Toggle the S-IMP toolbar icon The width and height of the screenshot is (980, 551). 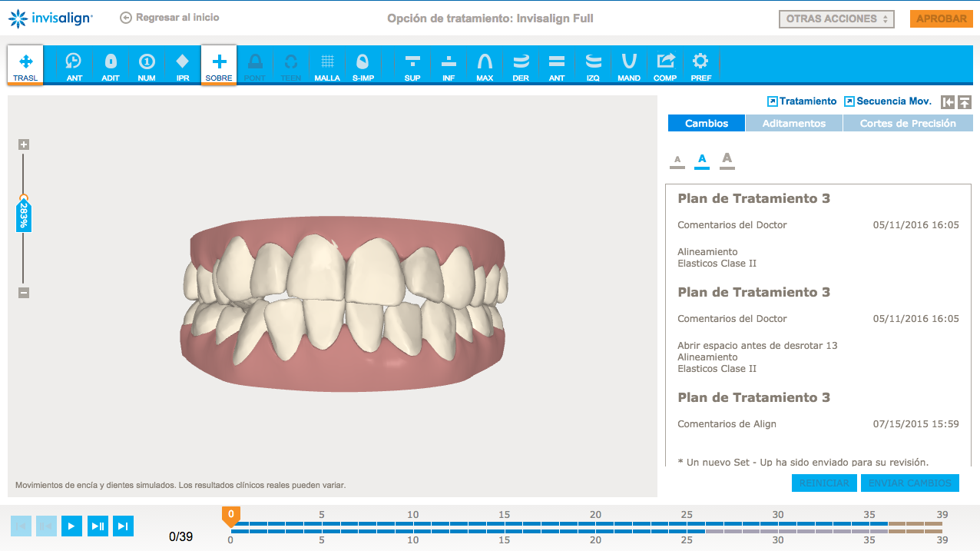tap(363, 65)
